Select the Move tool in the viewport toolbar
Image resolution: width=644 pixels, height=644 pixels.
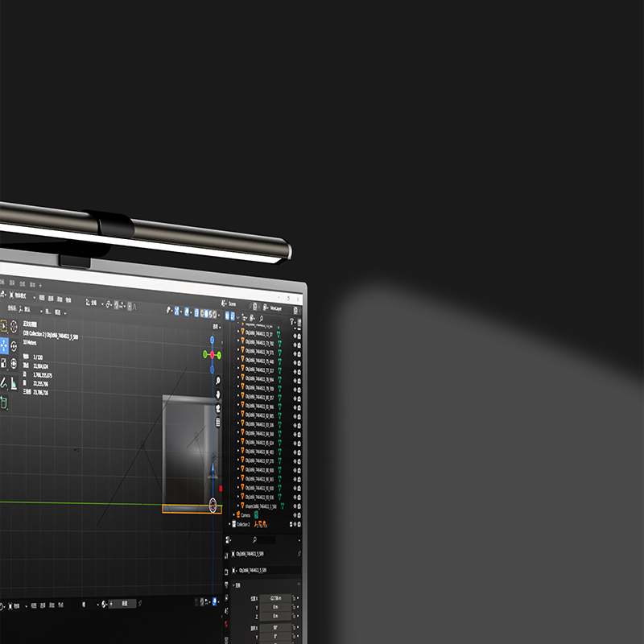click(3, 345)
